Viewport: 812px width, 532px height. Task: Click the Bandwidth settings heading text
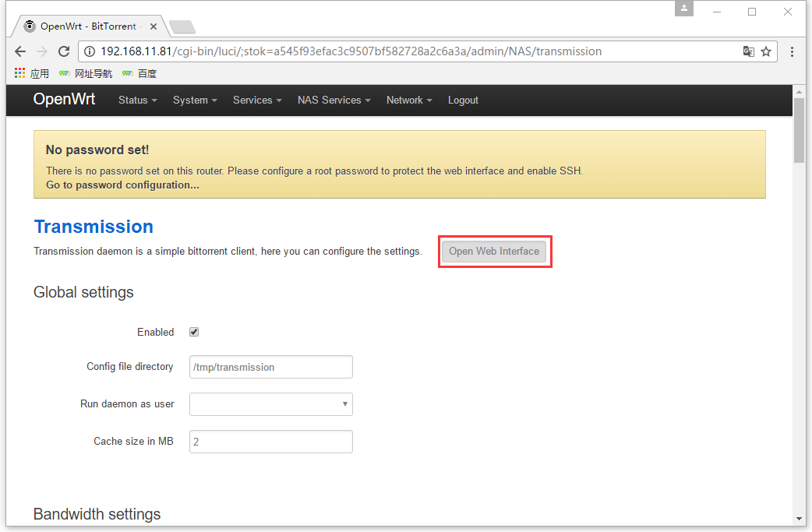(97, 514)
